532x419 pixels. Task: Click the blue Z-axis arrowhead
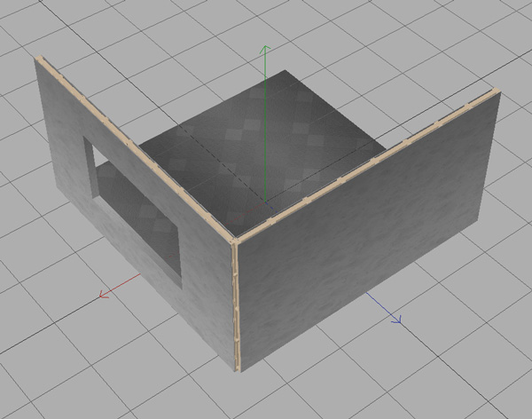coord(396,320)
